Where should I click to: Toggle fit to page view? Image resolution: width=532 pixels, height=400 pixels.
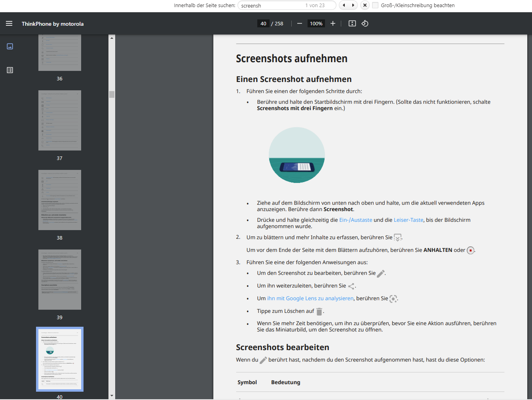(352, 24)
